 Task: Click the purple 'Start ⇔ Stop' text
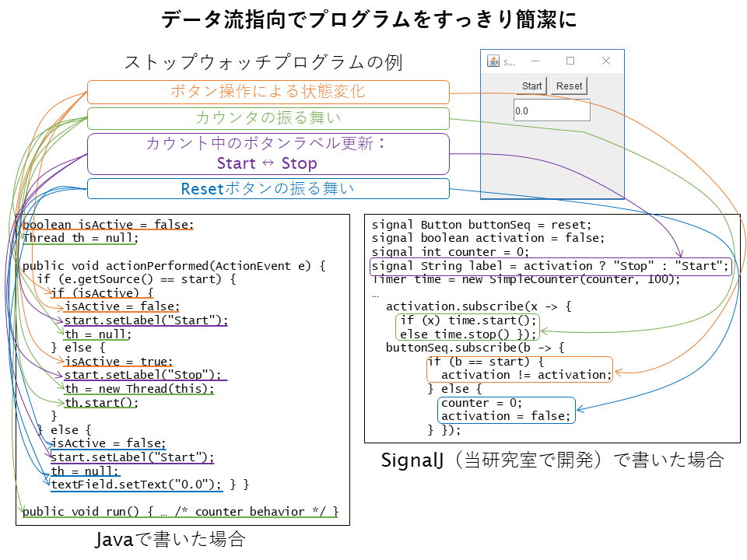267,163
